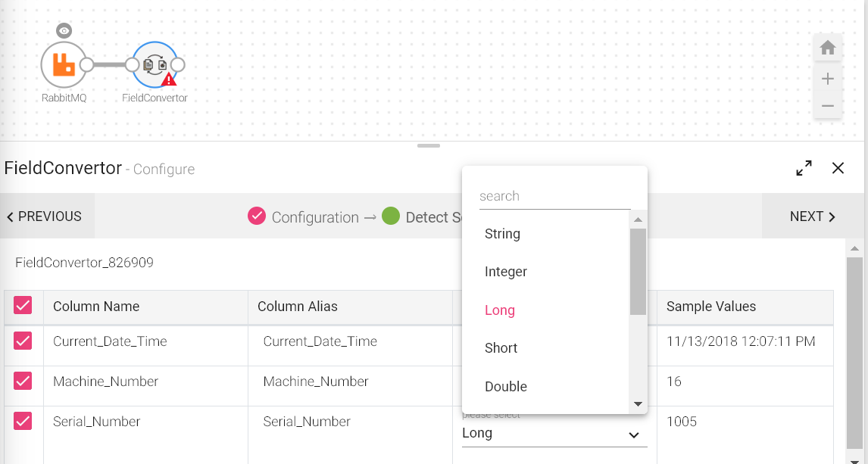
Task: Open the Serial_Number data type dropdown
Action: [554, 434]
